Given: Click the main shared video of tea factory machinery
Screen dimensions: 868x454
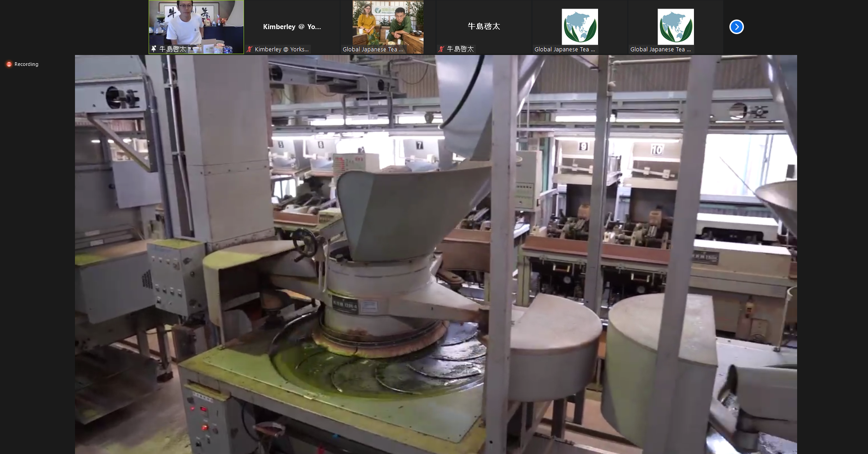Looking at the screenshot, I should point(435,254).
